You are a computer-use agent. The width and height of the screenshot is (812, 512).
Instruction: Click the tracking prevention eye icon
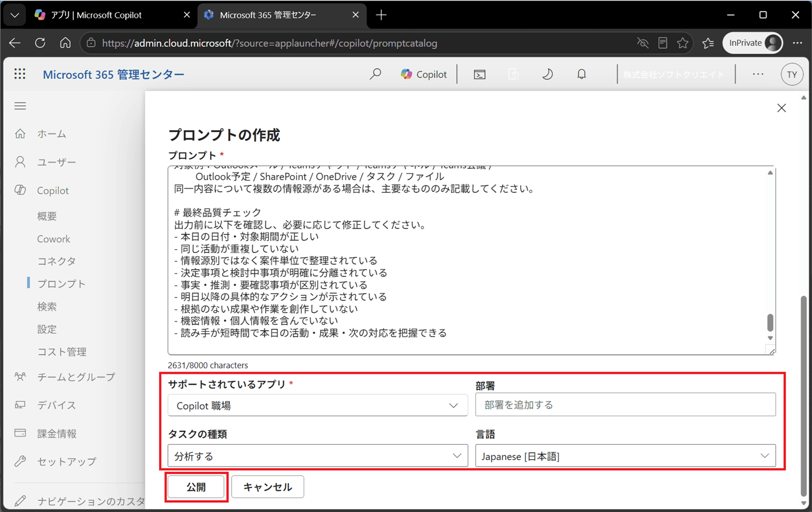tap(643, 43)
